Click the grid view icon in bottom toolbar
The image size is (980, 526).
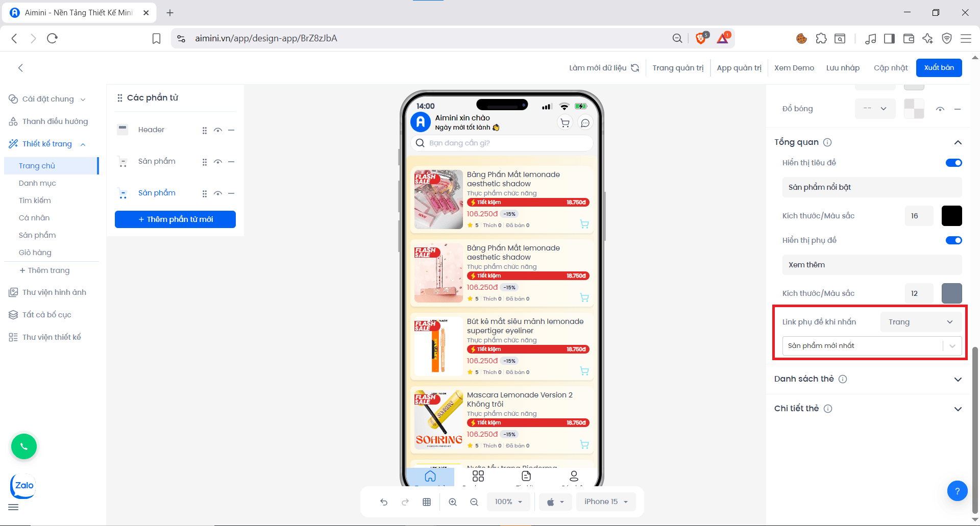point(427,502)
